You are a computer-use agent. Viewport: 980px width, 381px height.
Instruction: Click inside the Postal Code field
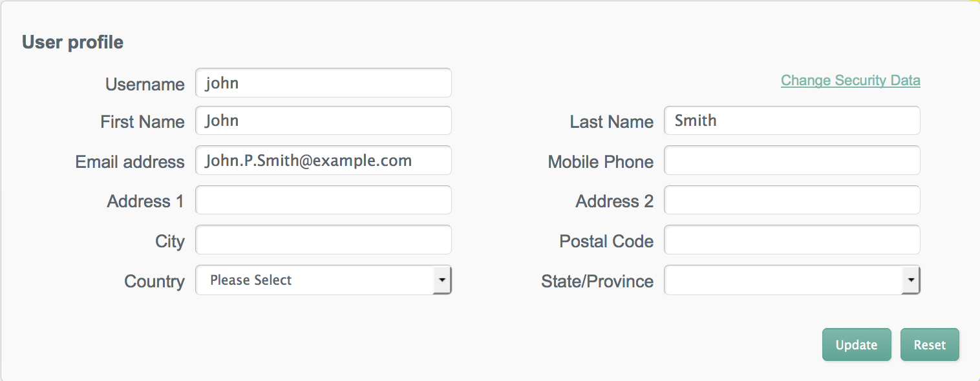(792, 240)
